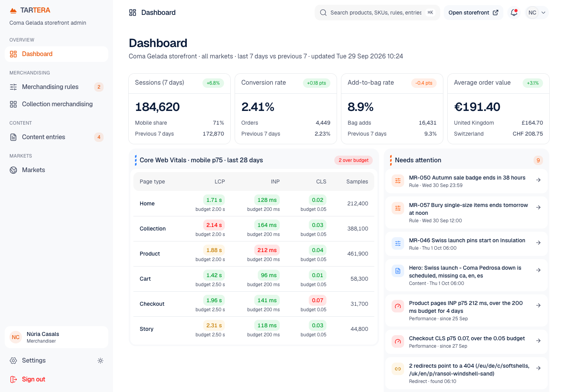Image resolution: width=565 pixels, height=392 pixels.
Task: Click arrow for MR-057 Bury single-size item
Action: pos(538,207)
